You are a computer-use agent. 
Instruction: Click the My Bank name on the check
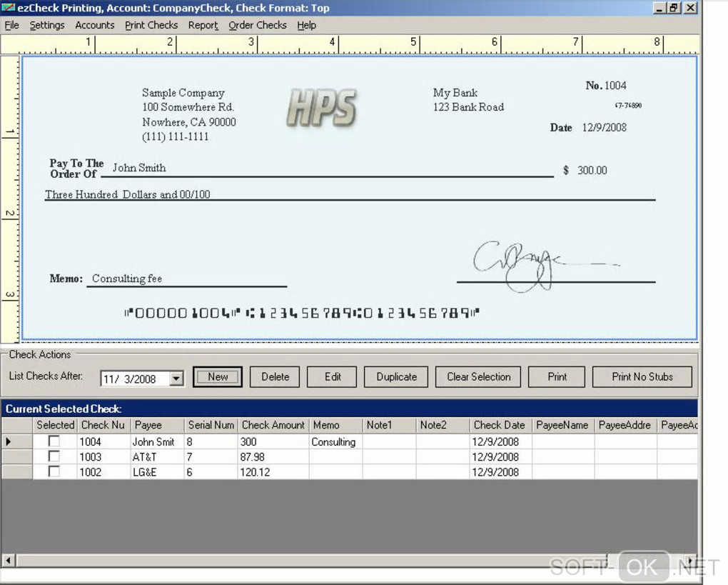(455, 92)
